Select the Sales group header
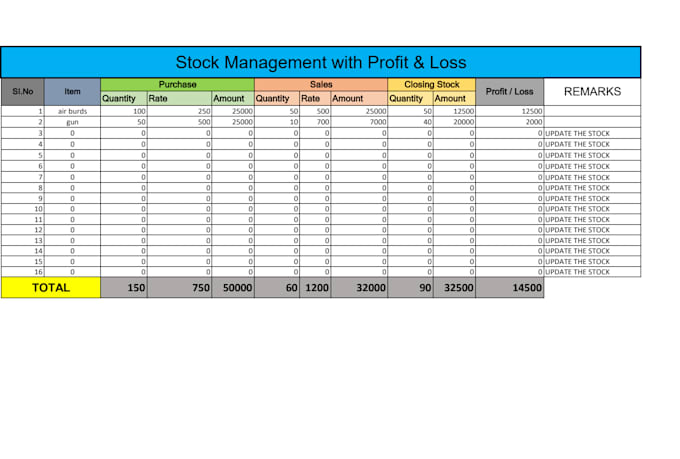The width and height of the screenshot is (680, 459). [321, 85]
